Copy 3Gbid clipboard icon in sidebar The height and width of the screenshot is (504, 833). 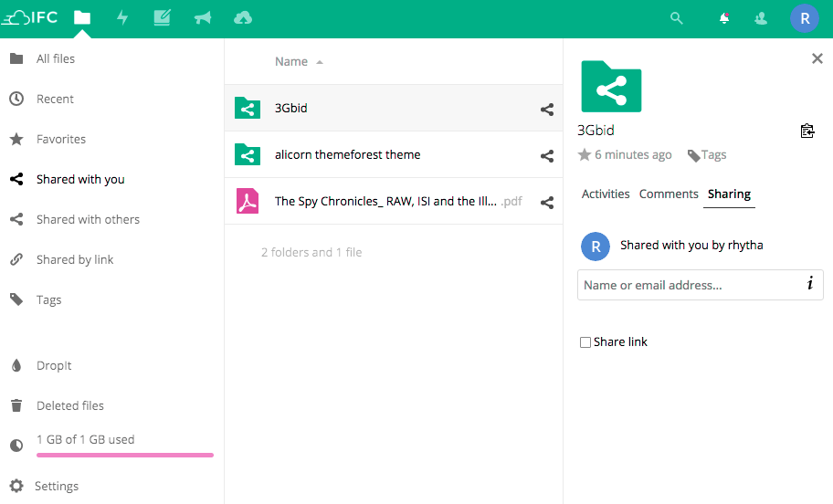(x=807, y=131)
